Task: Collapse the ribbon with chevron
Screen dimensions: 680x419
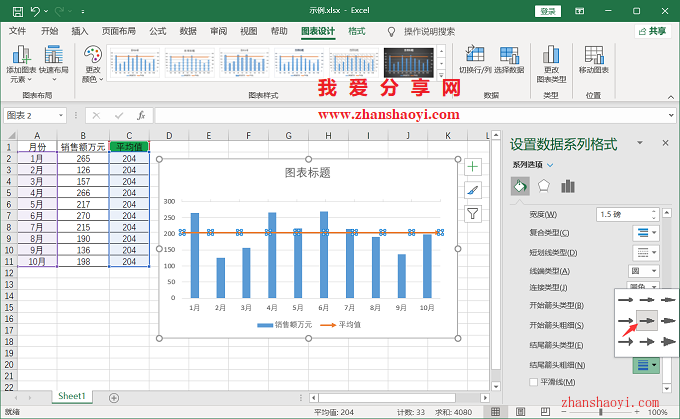Action: [670, 97]
